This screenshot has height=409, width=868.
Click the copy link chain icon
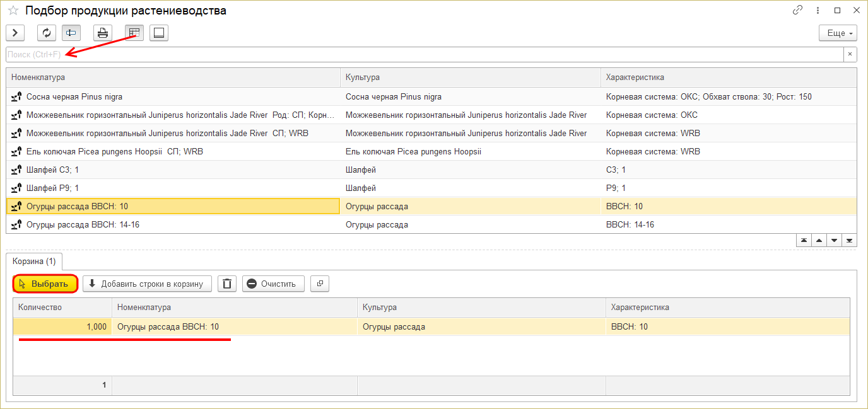[797, 10]
